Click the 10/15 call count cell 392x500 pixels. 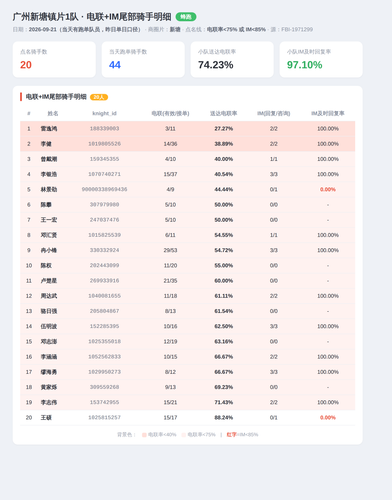click(170, 357)
